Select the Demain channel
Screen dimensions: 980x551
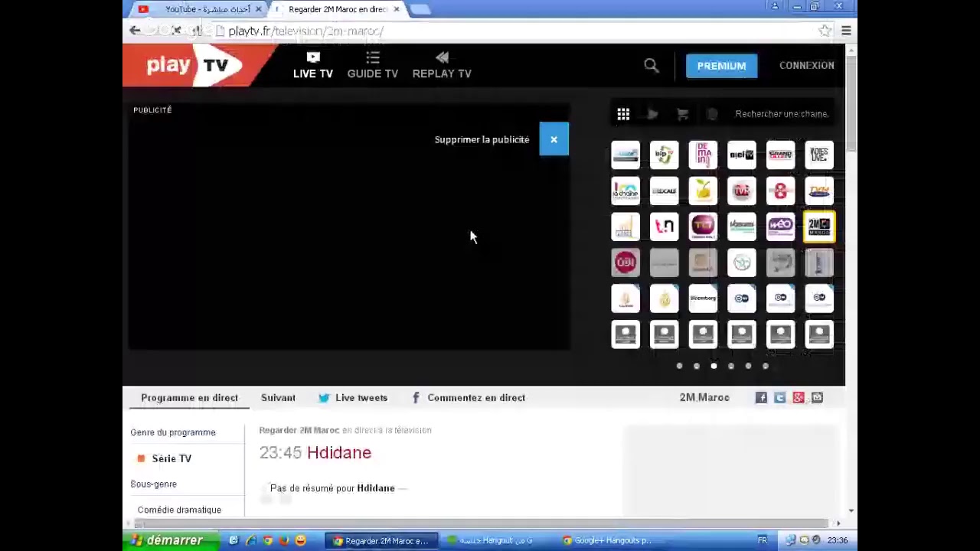[x=703, y=155]
